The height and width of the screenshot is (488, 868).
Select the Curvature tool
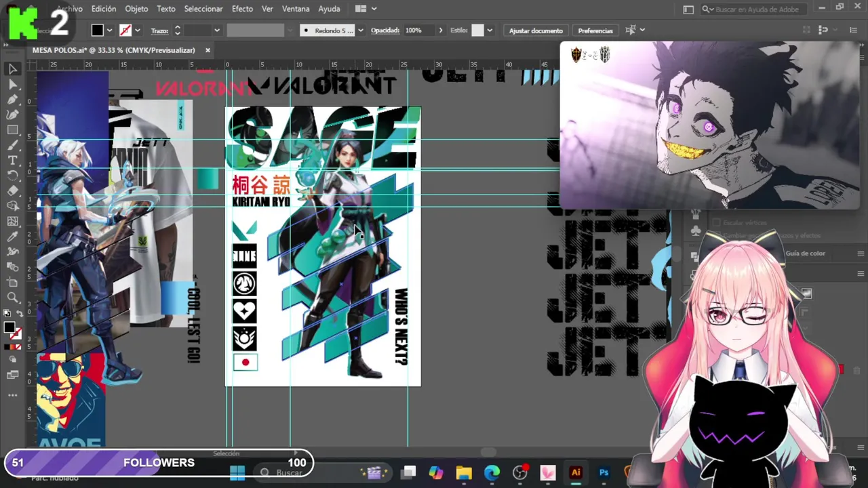pos(12,115)
